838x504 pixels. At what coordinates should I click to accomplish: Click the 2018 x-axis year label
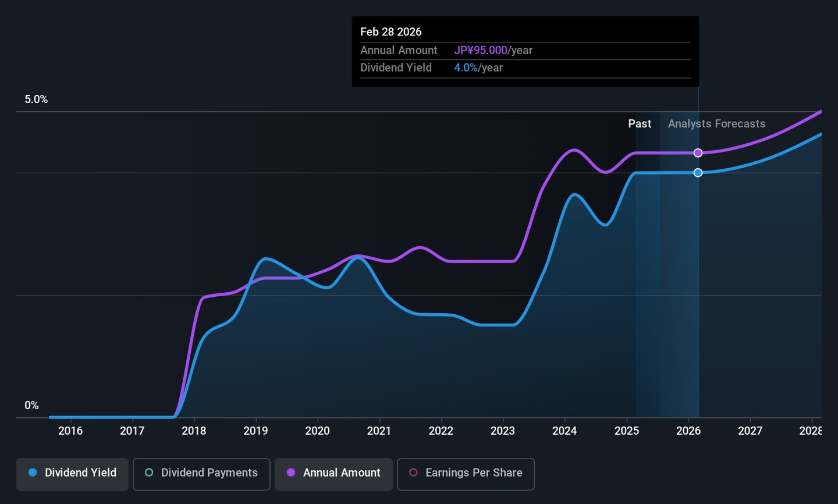[x=194, y=431]
